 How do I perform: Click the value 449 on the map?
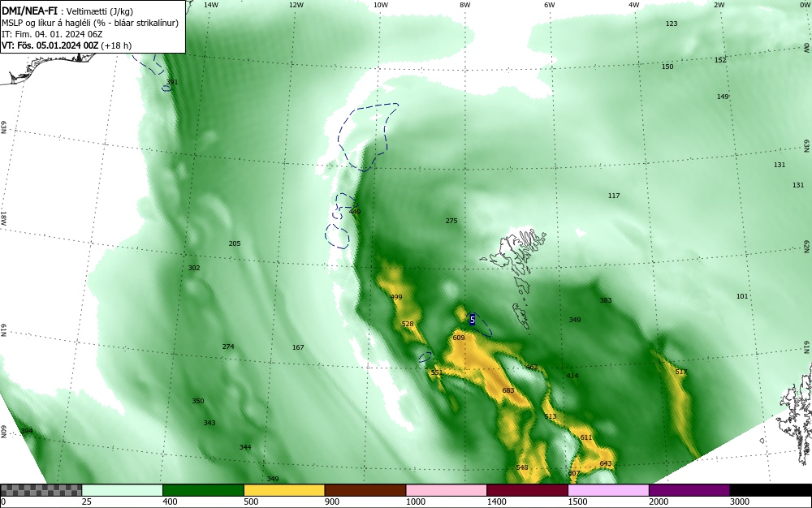click(x=354, y=212)
